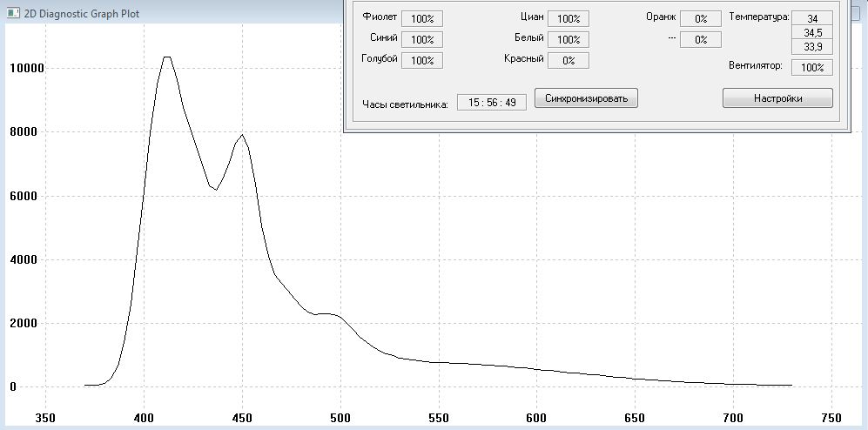Click x-axis label 550
868x430 pixels.
pos(439,417)
